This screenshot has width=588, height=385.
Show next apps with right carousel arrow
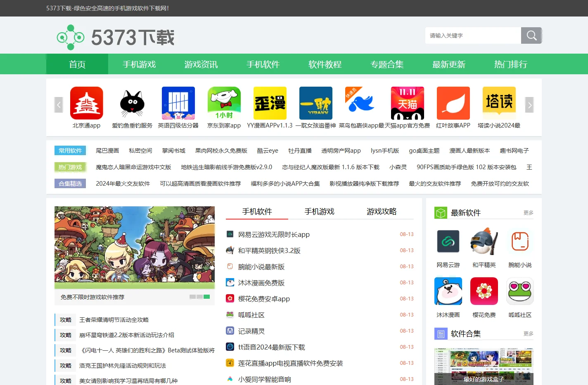[529, 105]
